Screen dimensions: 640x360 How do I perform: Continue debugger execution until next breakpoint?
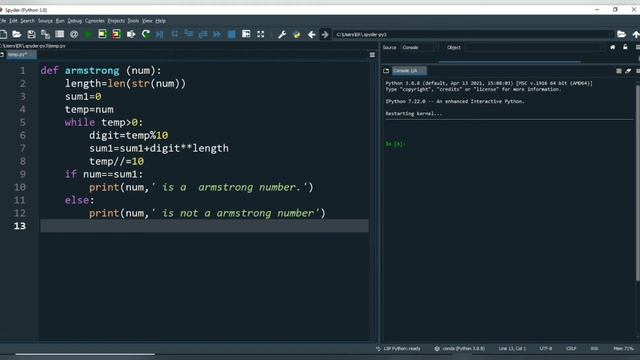tap(217, 34)
